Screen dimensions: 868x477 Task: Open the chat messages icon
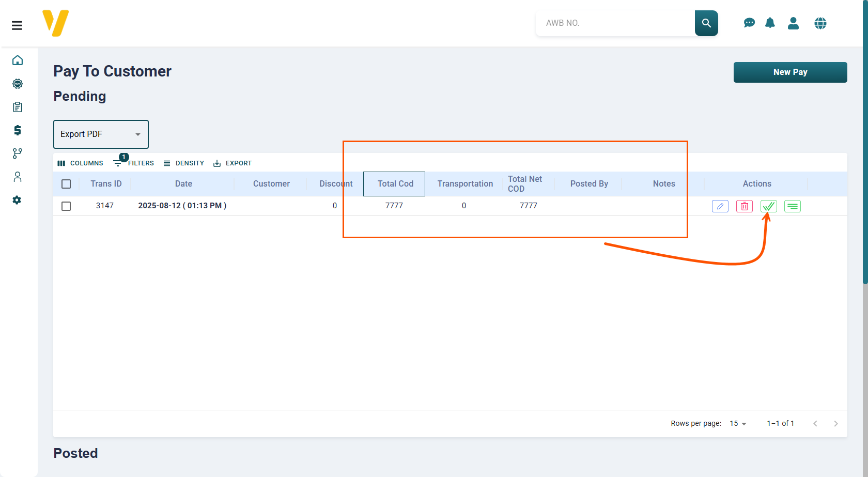(x=749, y=23)
